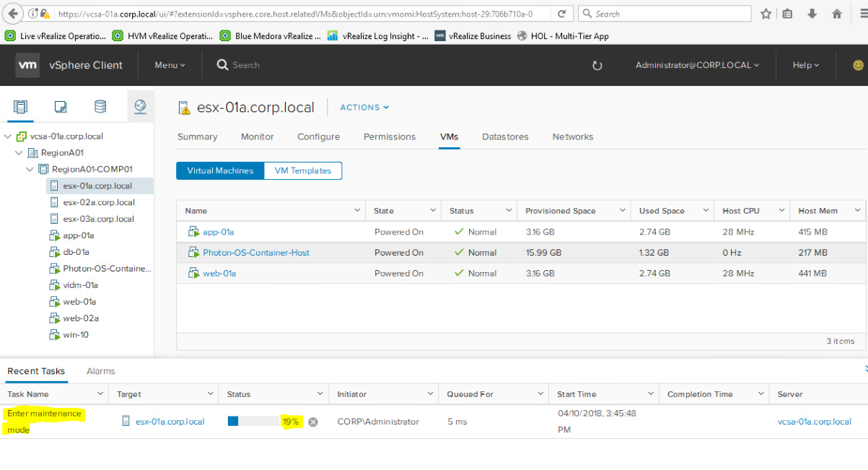Select db-01a in the inventory tree

(76, 252)
